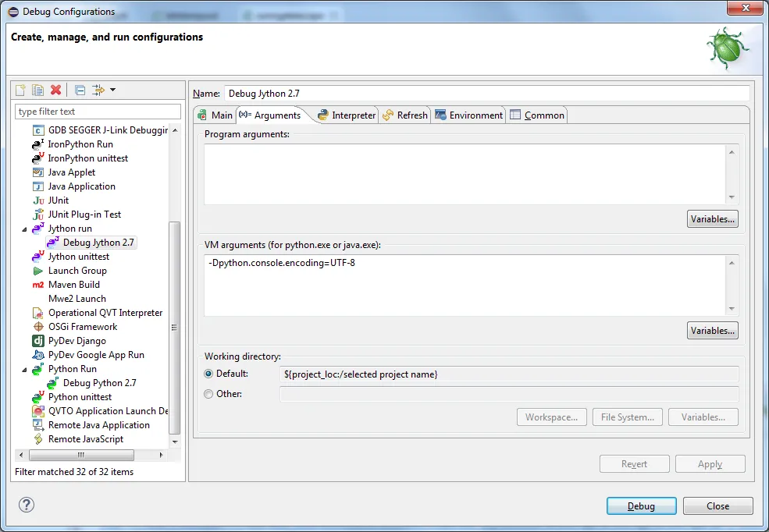Select Debug Jython 2.7 configuration

(91, 243)
